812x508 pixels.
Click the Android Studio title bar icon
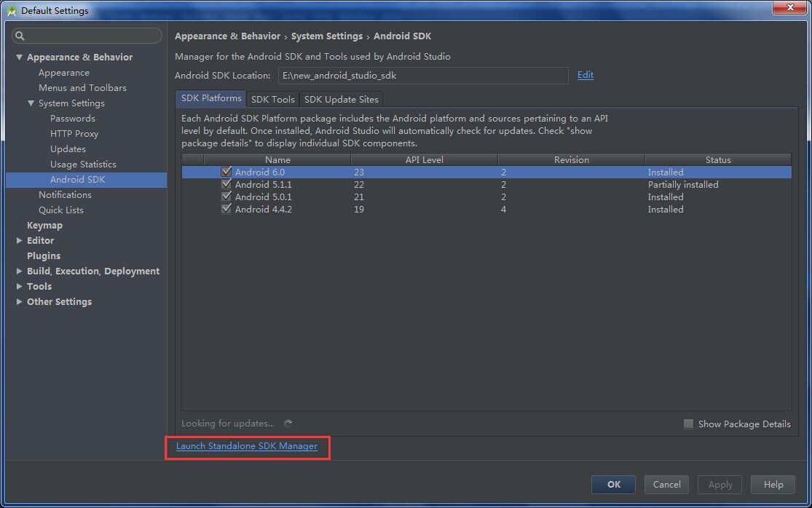pyautogui.click(x=12, y=11)
